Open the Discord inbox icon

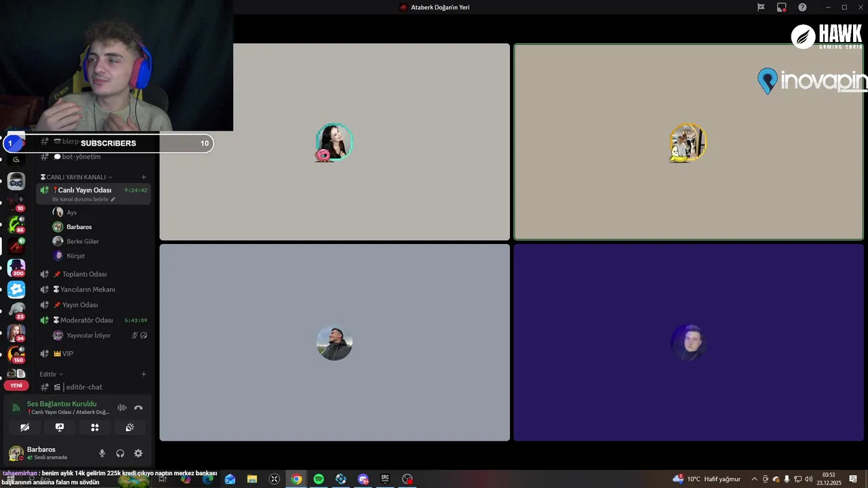click(x=782, y=7)
